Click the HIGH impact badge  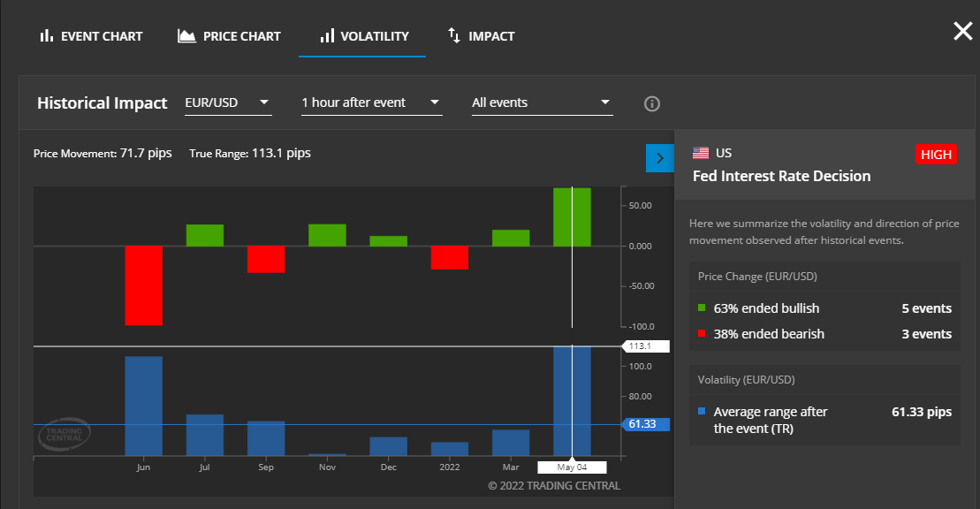936,155
